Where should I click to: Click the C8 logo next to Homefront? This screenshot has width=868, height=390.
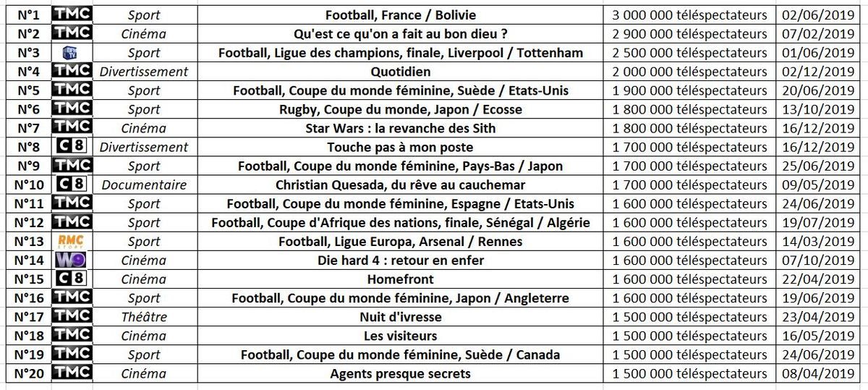point(72,279)
